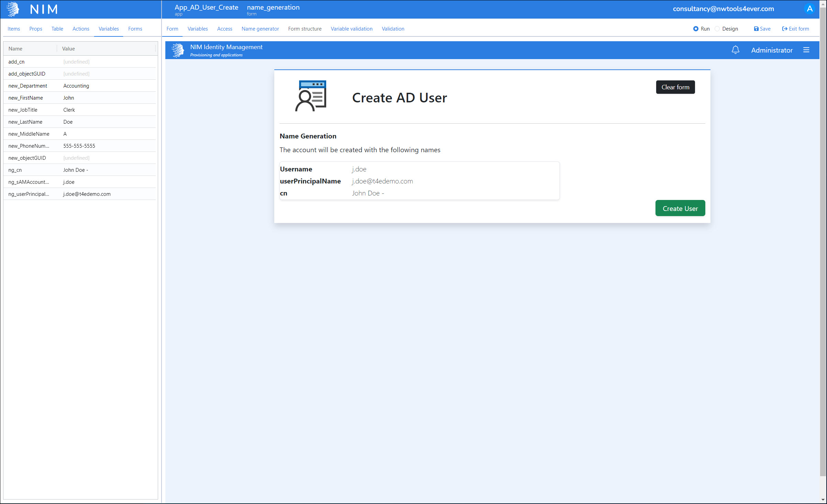Click the Create AD User profile icon
This screenshot has height=504, width=827.
click(311, 96)
